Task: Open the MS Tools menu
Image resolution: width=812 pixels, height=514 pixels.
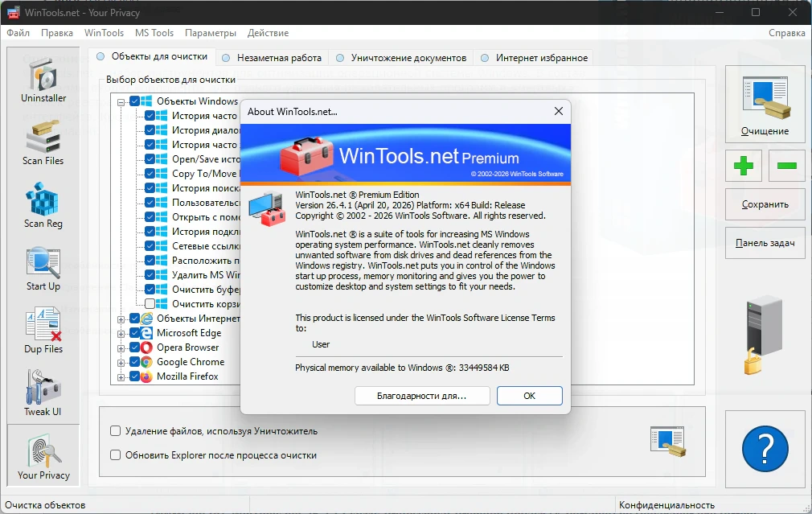Action: [x=154, y=33]
